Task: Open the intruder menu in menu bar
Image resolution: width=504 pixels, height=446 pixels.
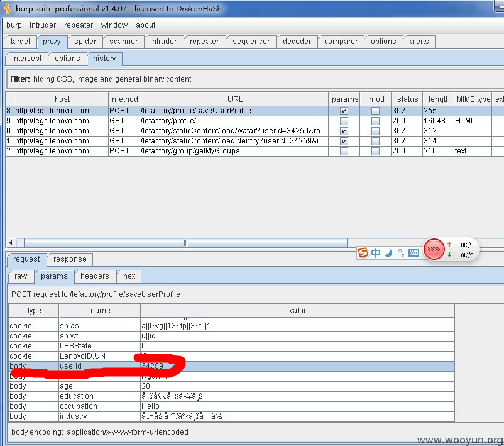Action: [43, 25]
